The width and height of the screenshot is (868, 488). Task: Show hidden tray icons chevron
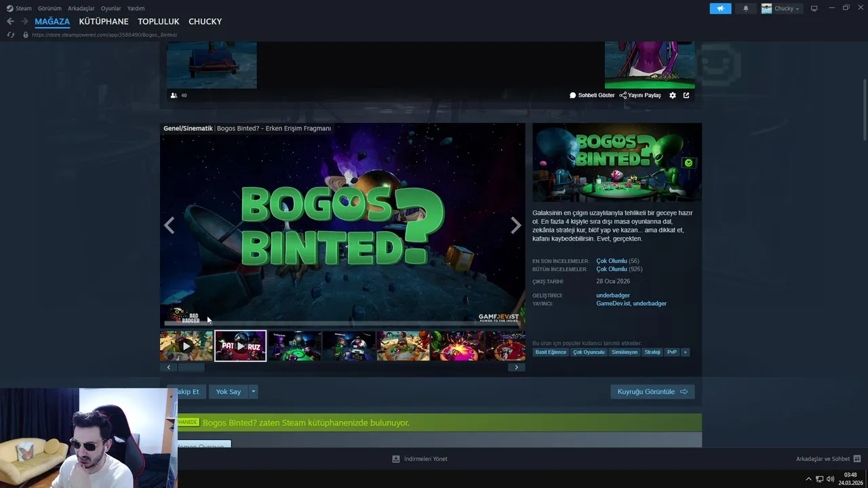[x=808, y=479]
